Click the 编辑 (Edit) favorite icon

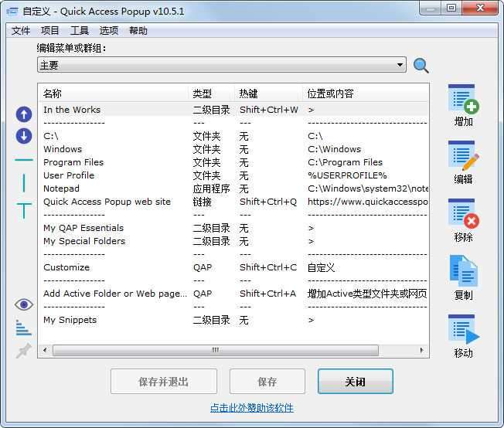[463, 157]
